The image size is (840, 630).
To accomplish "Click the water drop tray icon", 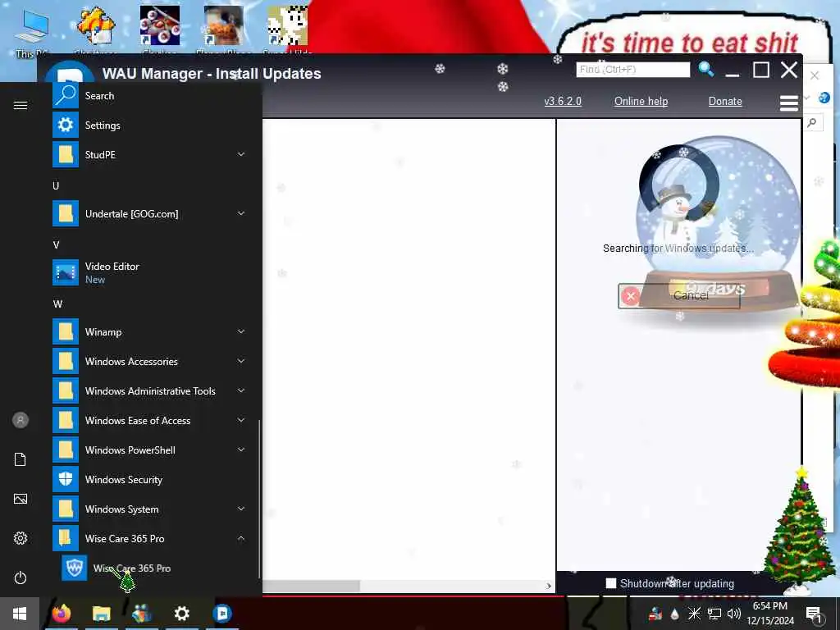I will tap(674, 614).
